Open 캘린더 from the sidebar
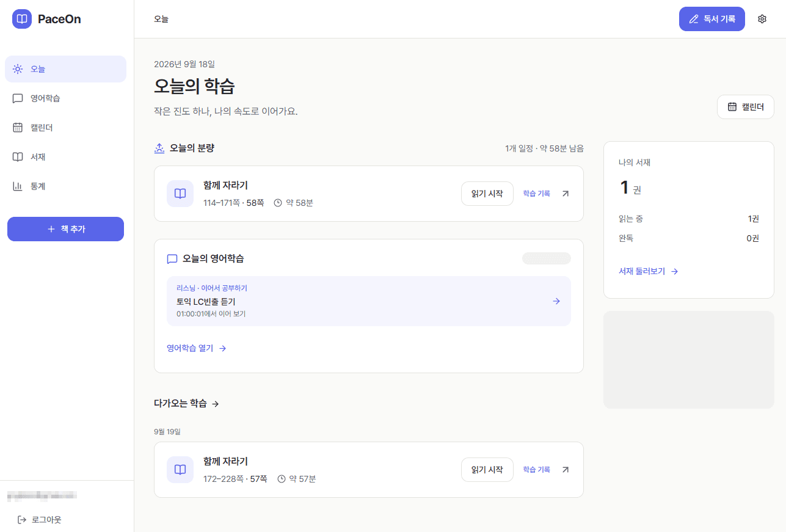This screenshot has height=532, width=786. [x=65, y=128]
